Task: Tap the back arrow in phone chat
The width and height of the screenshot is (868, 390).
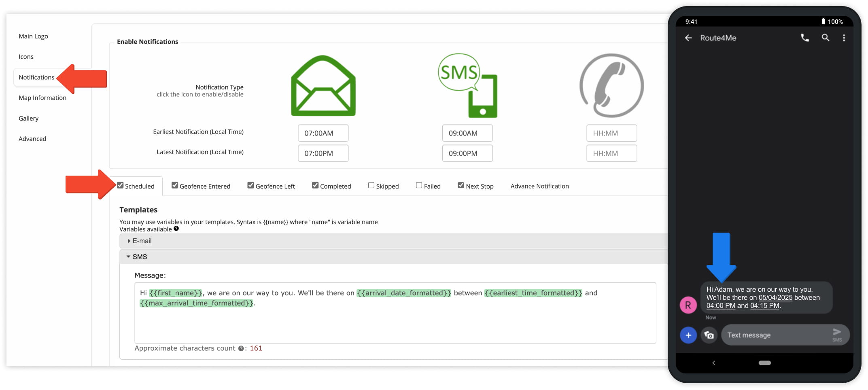Action: pyautogui.click(x=688, y=38)
